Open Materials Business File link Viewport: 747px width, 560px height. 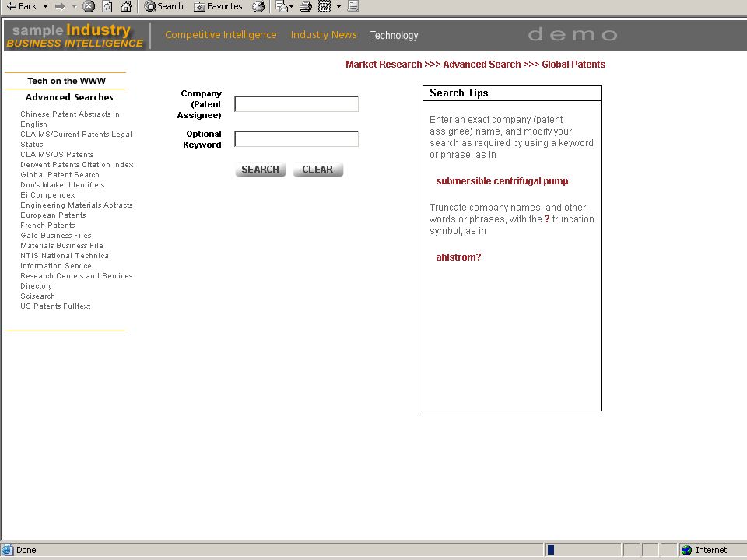pos(61,245)
